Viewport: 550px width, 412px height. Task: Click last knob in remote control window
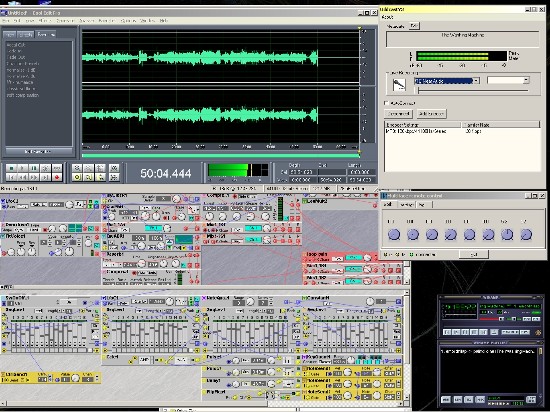click(x=526, y=234)
